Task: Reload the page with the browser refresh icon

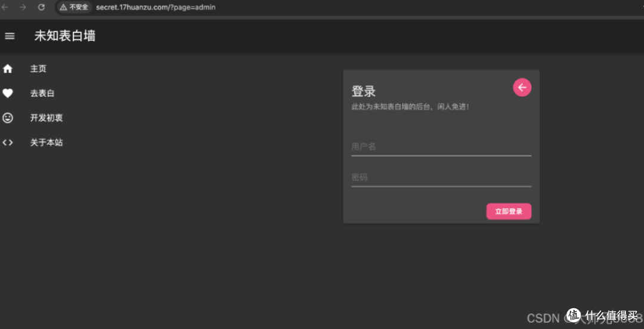Action: pos(41,7)
